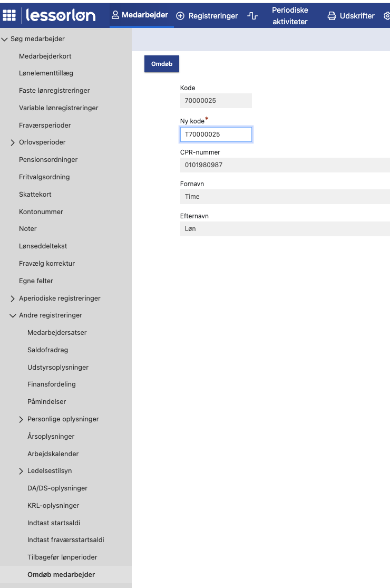This screenshot has width=390, height=588.
Task: Click the printer icon beside Udskrifter
Action: 331,15
